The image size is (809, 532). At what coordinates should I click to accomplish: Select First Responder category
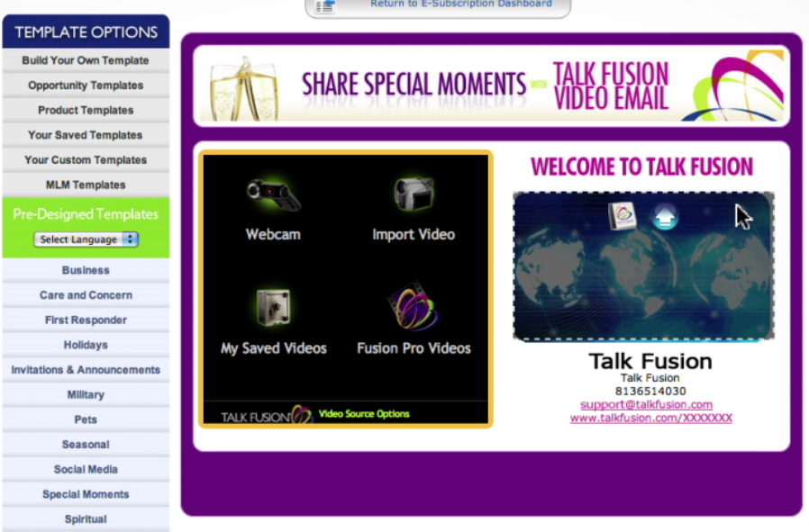(86, 320)
